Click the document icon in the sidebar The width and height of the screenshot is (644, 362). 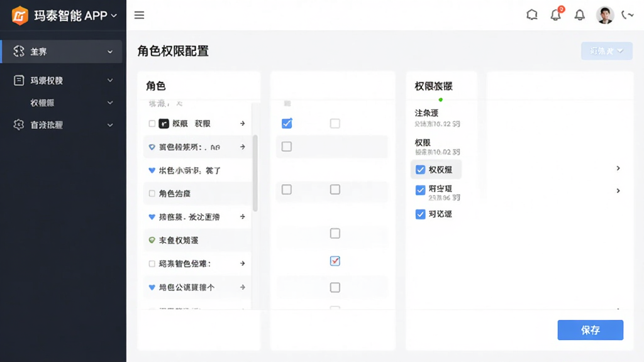18,80
